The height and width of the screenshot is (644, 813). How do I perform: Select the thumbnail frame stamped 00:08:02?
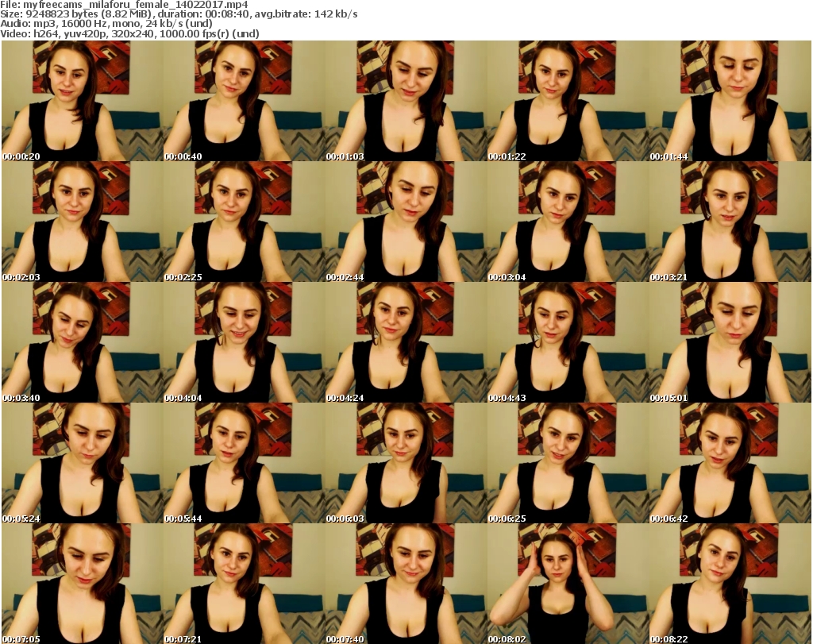click(x=568, y=584)
